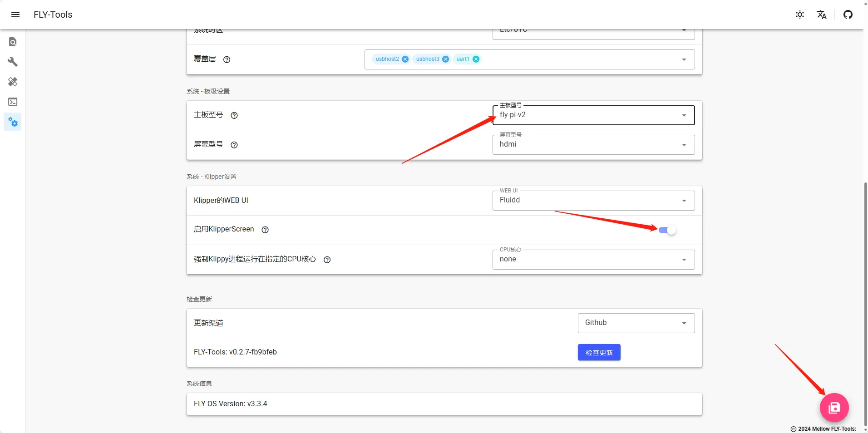Open the GitHub repository link icon

(848, 15)
